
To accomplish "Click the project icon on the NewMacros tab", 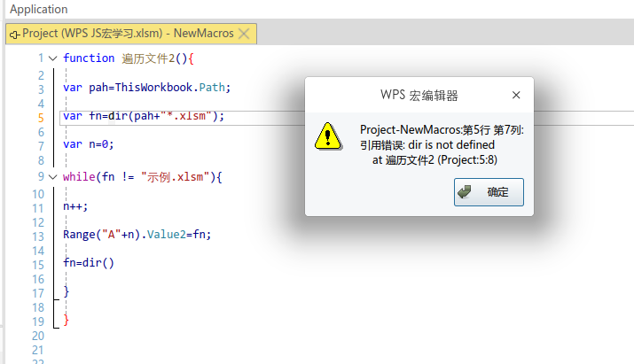I will (14, 35).
